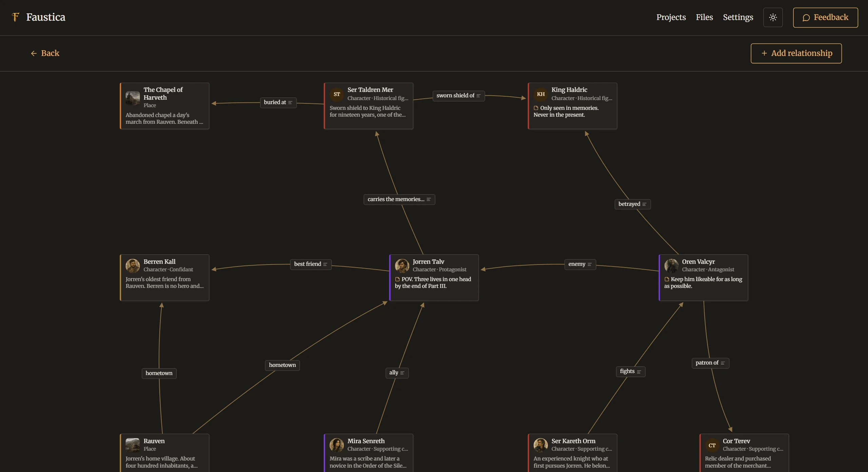The width and height of the screenshot is (868, 472).
Task: Open the Feedback dialog
Action: coord(825,17)
